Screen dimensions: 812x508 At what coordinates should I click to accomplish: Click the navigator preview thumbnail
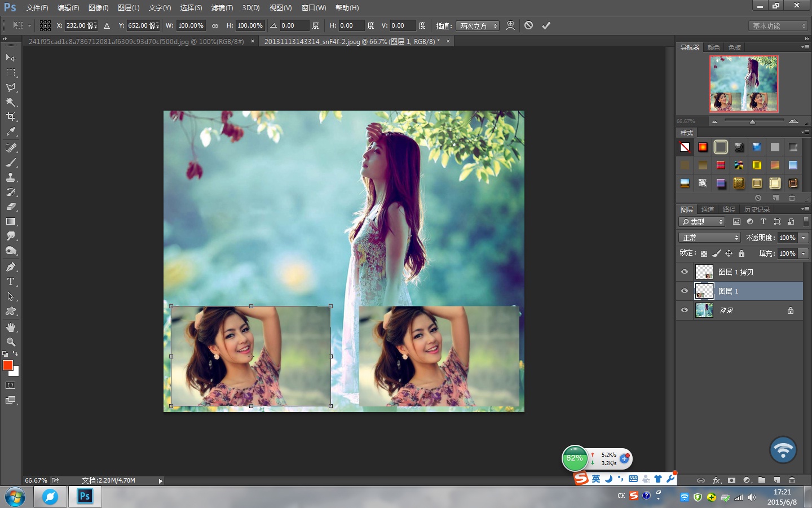click(x=744, y=84)
